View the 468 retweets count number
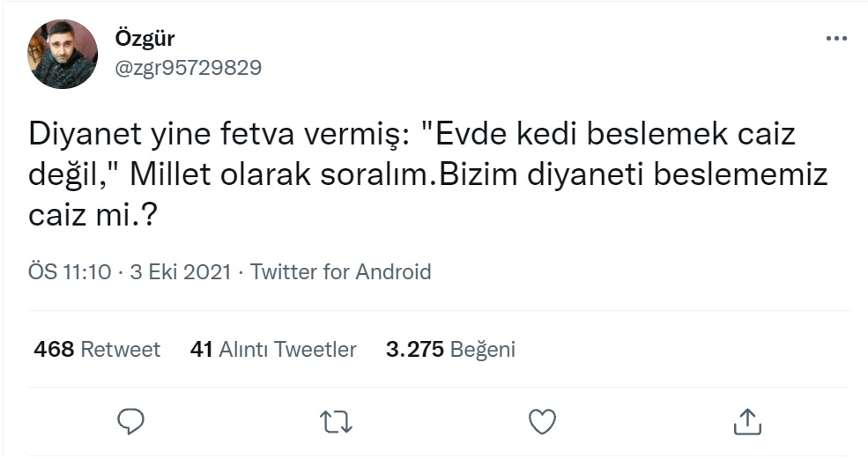The width and height of the screenshot is (868, 459). click(53, 350)
